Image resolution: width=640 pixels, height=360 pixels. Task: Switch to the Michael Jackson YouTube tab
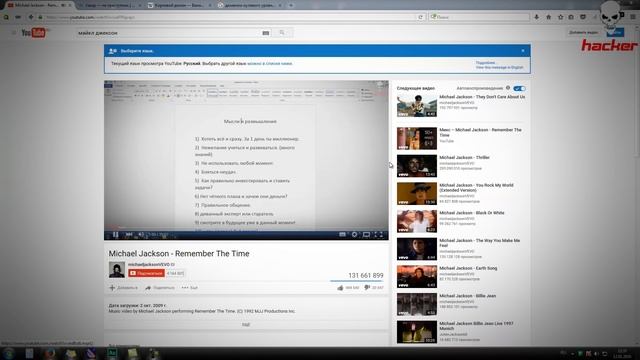(x=39, y=5)
